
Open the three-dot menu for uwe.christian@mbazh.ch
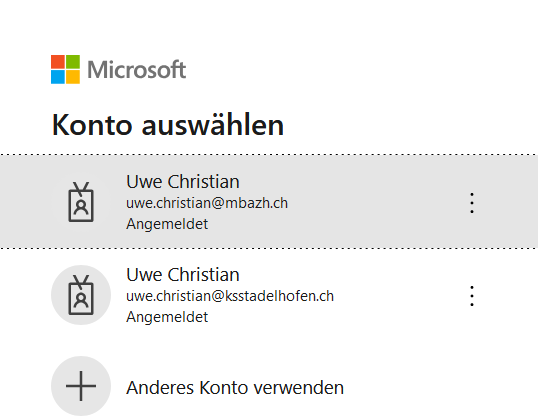(472, 203)
